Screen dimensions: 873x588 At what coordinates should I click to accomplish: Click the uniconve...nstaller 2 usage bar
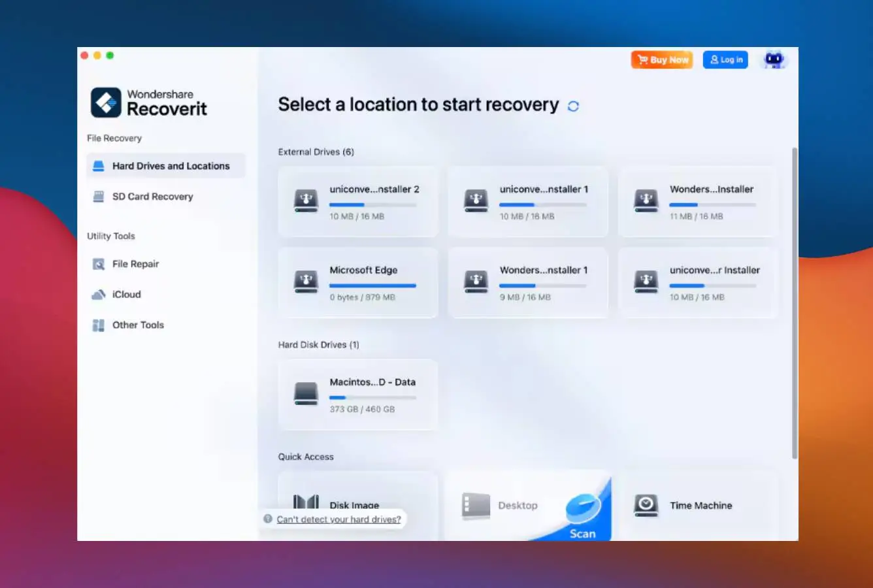(372, 204)
